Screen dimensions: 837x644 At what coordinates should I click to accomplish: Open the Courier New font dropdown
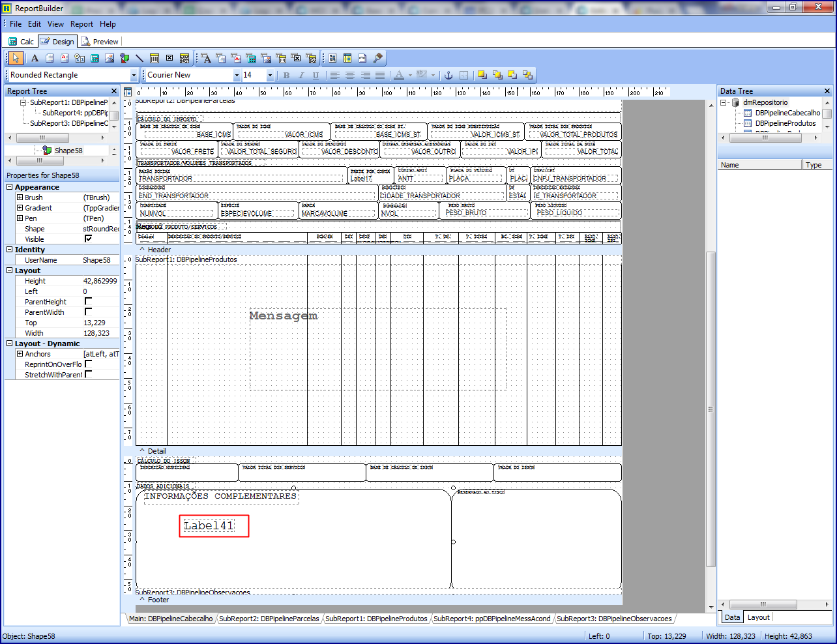[237, 75]
